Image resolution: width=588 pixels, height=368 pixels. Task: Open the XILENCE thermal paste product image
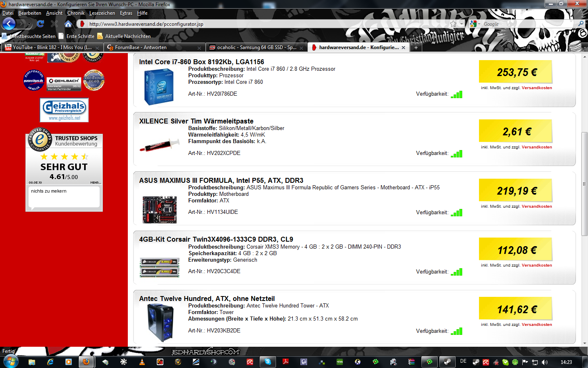(x=159, y=146)
